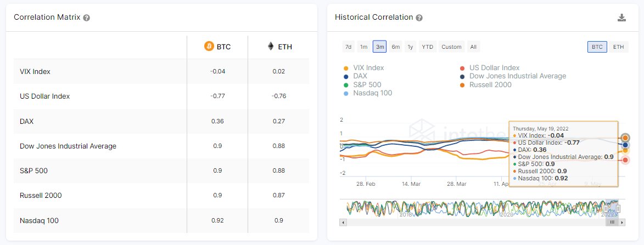This screenshot has height=245, width=644.
Task: Click the navigator scrollbar left arrow
Action: point(343,222)
